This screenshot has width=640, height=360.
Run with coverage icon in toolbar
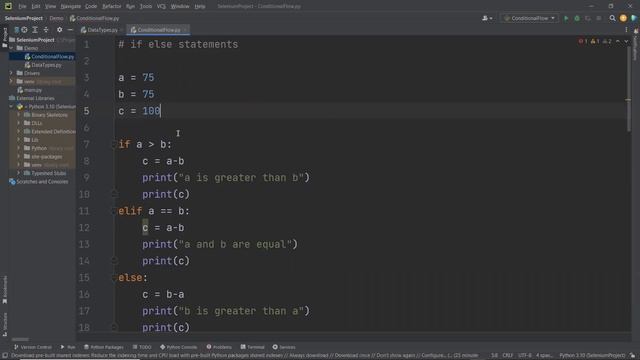click(x=588, y=18)
